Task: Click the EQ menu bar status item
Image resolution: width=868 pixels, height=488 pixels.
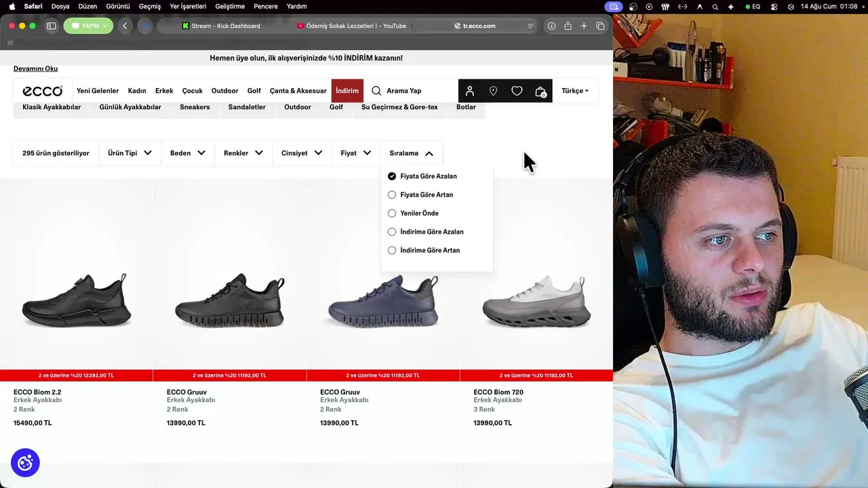Action: point(753,6)
